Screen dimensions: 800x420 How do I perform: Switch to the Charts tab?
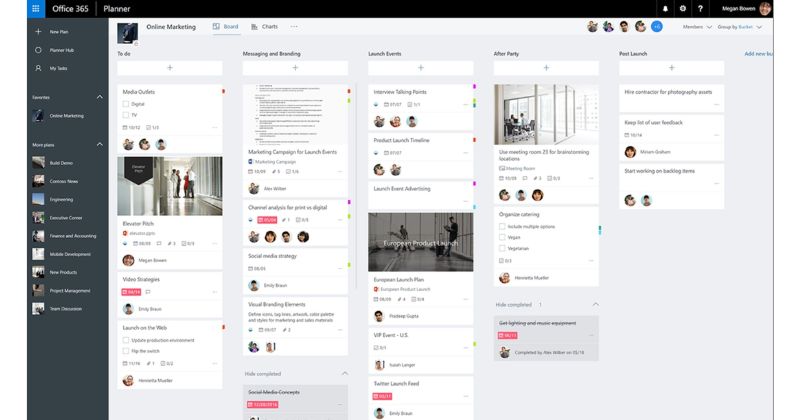pos(264,27)
